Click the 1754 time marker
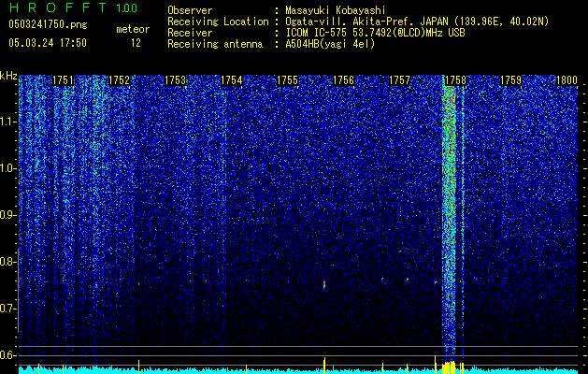588x374 pixels. 232,80
